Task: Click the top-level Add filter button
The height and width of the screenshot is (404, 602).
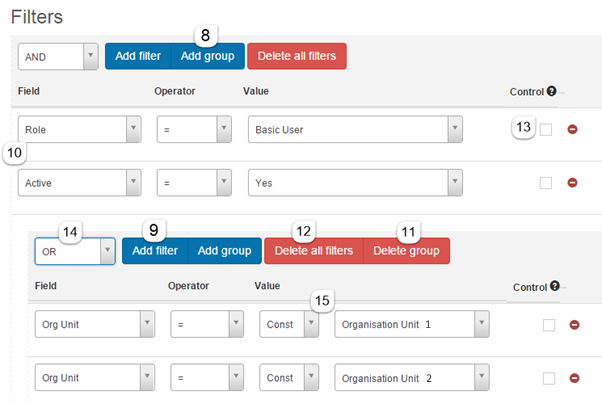Action: coord(138,56)
